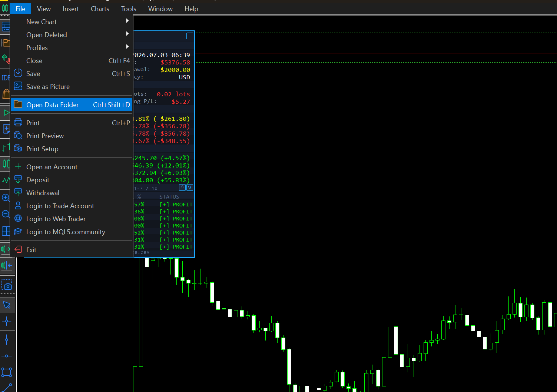Collapse the dashboard panel minimize box

189,36
